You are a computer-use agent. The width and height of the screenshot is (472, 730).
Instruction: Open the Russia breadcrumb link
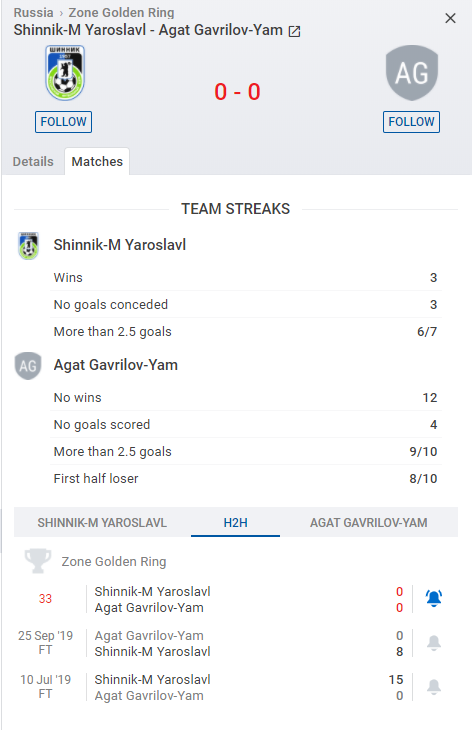34,13
